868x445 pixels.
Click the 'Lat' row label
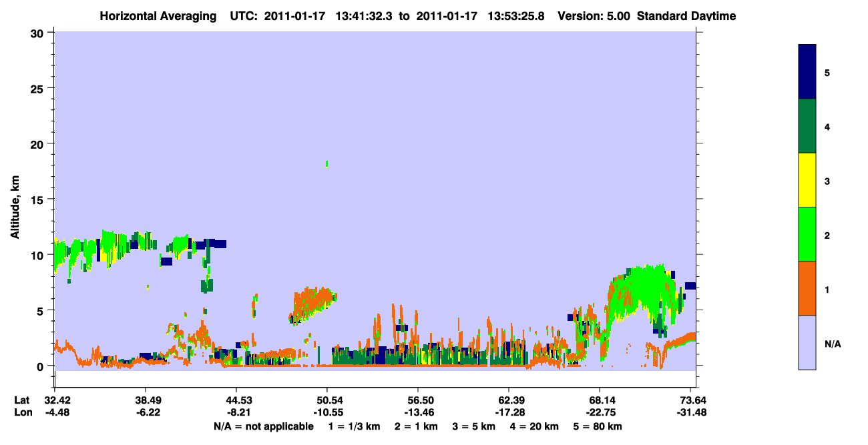pyautogui.click(x=21, y=400)
